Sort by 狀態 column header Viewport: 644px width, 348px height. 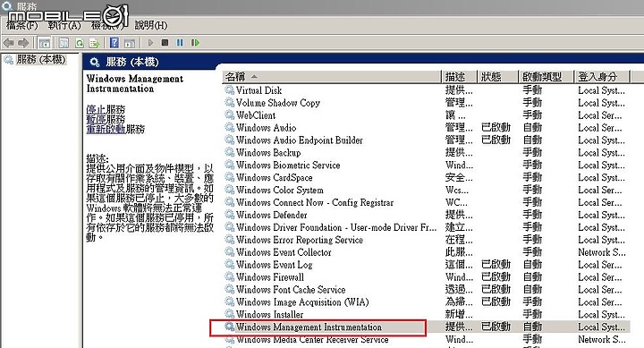[x=497, y=77]
